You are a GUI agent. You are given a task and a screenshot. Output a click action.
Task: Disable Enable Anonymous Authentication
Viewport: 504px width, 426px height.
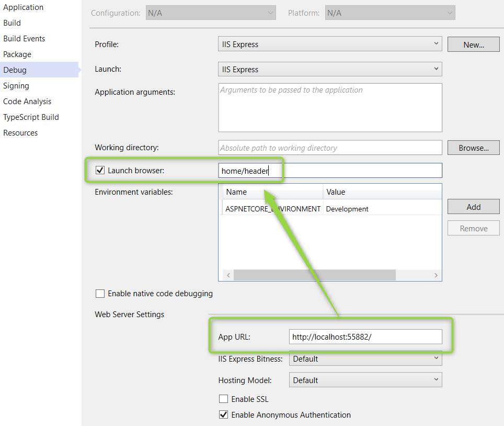click(223, 414)
